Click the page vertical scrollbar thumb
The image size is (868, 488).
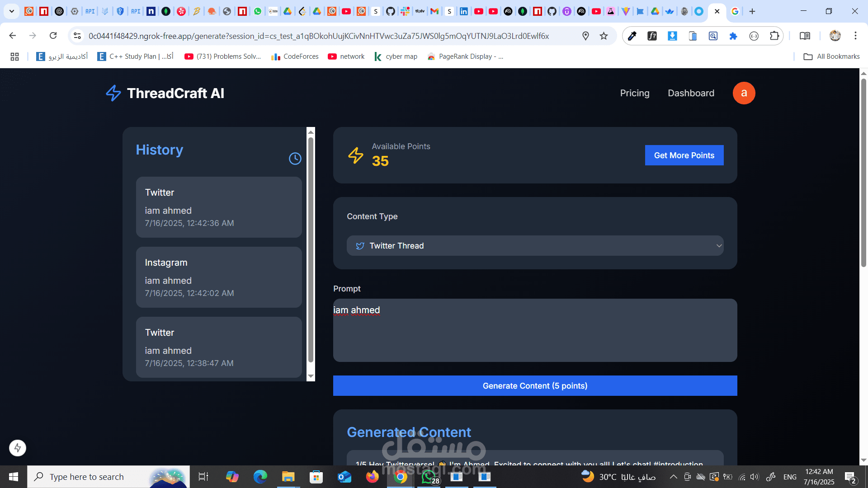pos(863,173)
